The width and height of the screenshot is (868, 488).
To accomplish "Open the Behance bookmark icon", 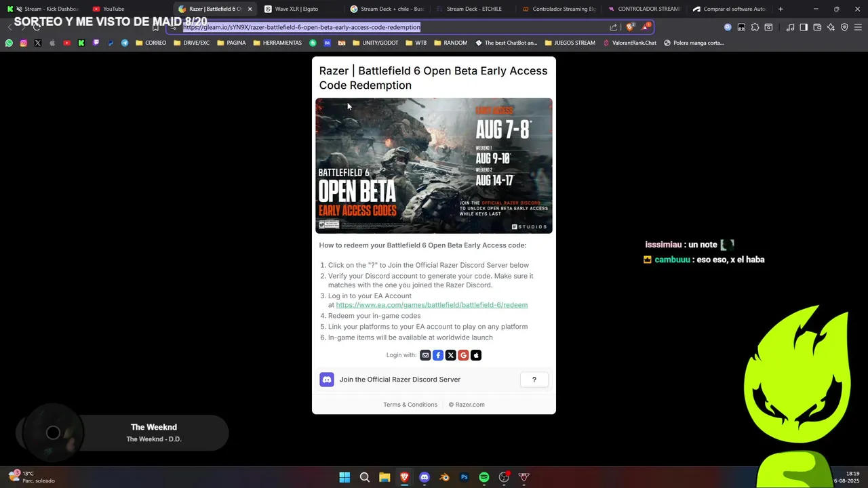I will pyautogui.click(x=327, y=43).
